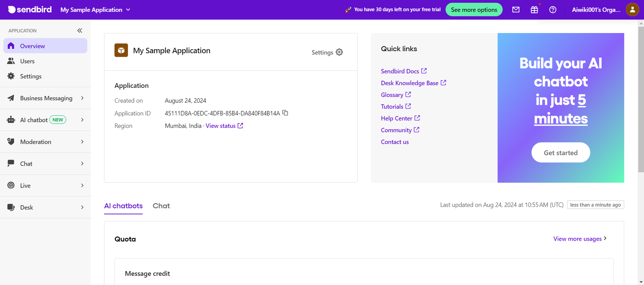Open Contact us link
The height and width of the screenshot is (285, 644).
(395, 142)
